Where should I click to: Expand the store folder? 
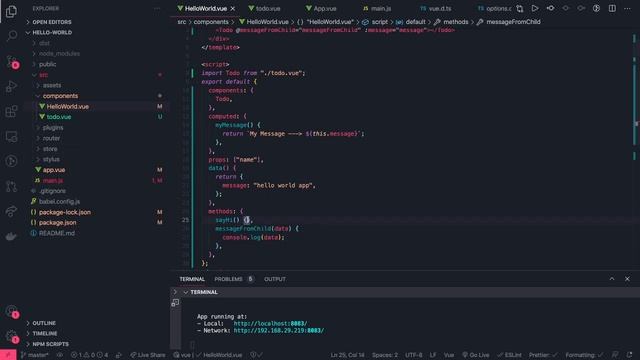click(50, 149)
